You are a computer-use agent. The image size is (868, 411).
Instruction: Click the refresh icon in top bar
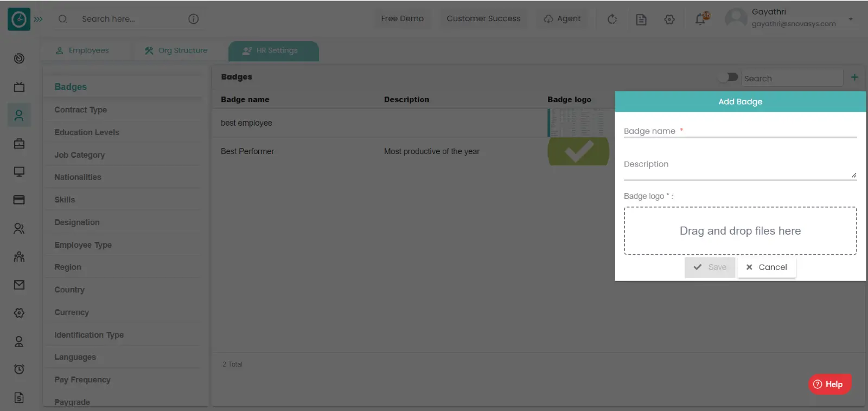612,19
